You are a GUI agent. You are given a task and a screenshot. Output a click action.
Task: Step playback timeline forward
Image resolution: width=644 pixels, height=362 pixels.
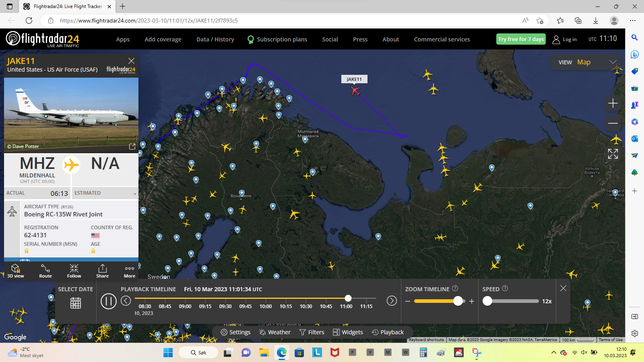click(392, 301)
